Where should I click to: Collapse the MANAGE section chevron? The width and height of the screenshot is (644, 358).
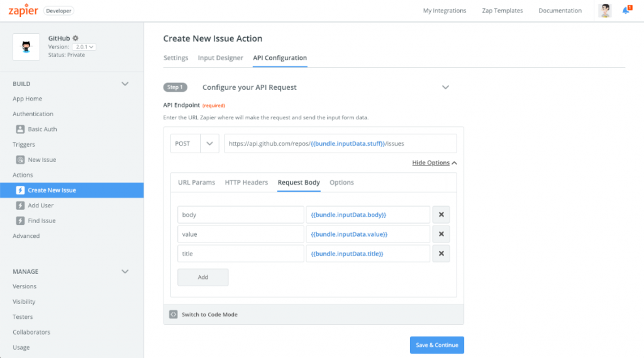pyautogui.click(x=125, y=271)
